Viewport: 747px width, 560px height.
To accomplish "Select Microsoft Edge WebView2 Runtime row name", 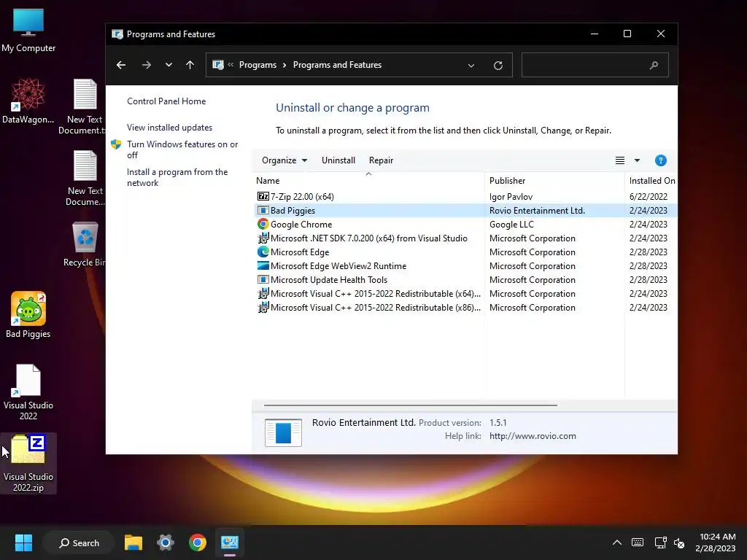I will coord(338,266).
